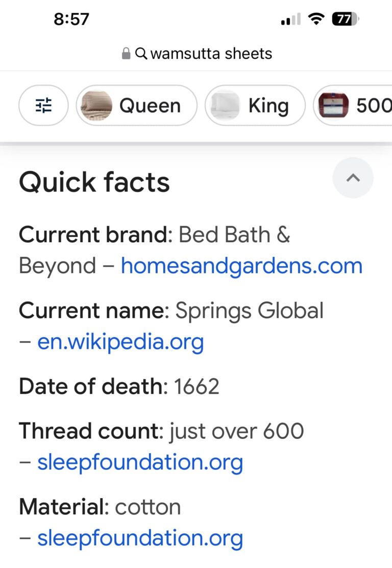This screenshot has width=392, height=568.
Task: Tap the search magnifier icon
Action: 141,54
